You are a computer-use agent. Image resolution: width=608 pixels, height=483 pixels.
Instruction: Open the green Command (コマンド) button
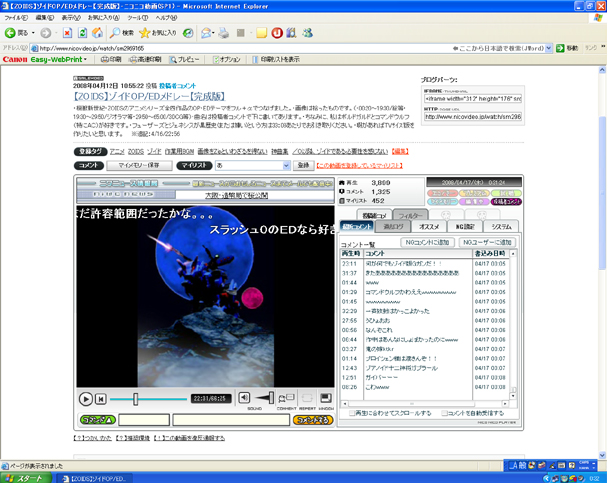[98, 420]
